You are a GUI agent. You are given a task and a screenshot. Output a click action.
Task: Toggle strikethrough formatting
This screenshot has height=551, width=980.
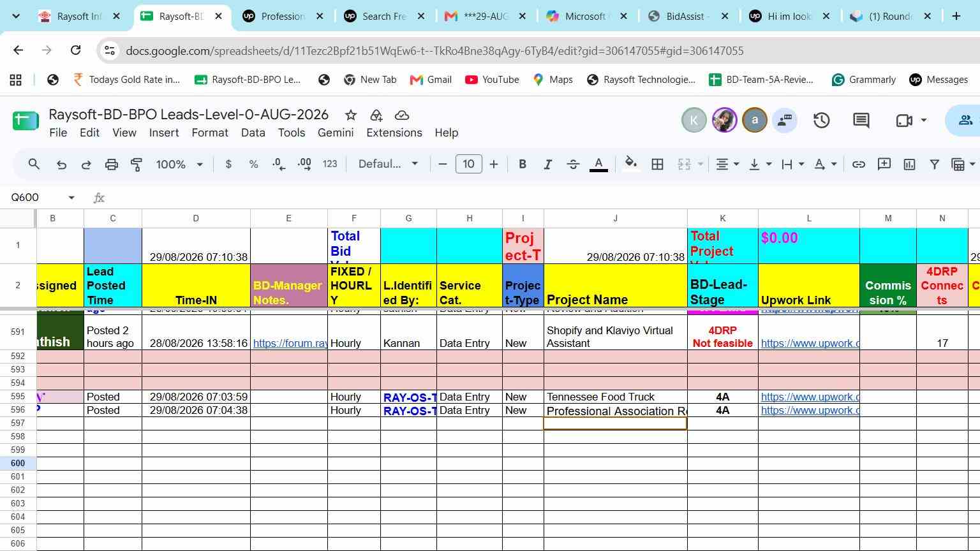click(x=573, y=165)
